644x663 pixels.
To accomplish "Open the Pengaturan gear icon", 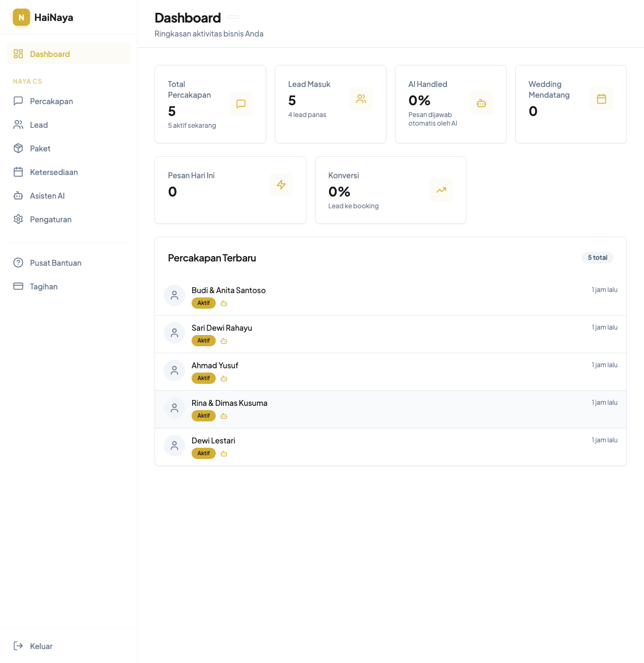I will click(x=18, y=219).
